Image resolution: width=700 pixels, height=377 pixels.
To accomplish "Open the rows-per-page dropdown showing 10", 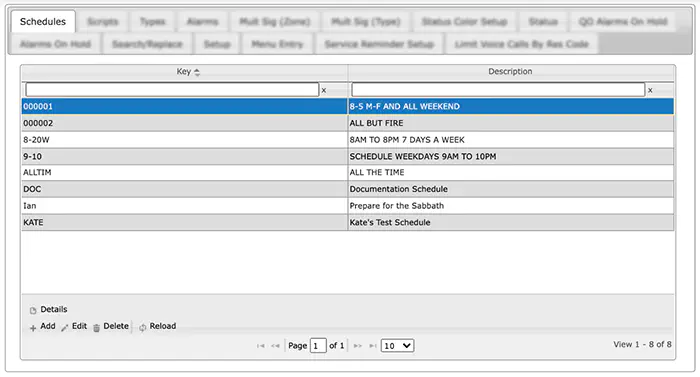I will pos(397,346).
